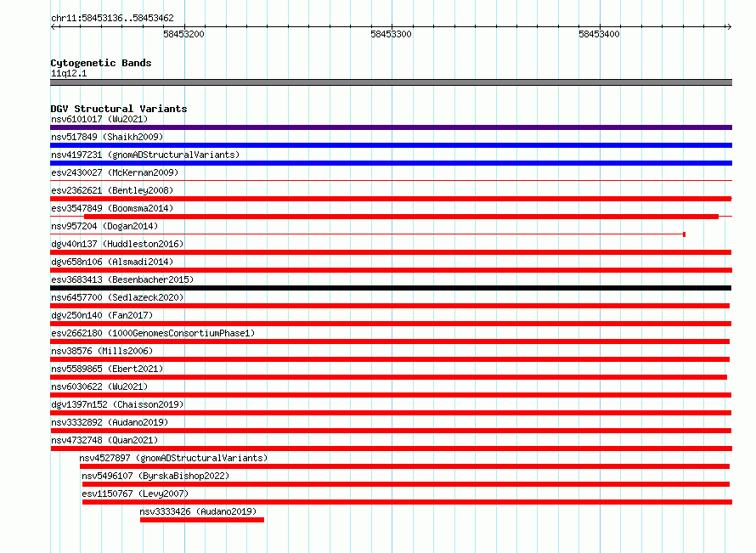Select the red nsv3332892 variant bar
Image resolution: width=756 pixels, height=553 pixels.
(391, 431)
